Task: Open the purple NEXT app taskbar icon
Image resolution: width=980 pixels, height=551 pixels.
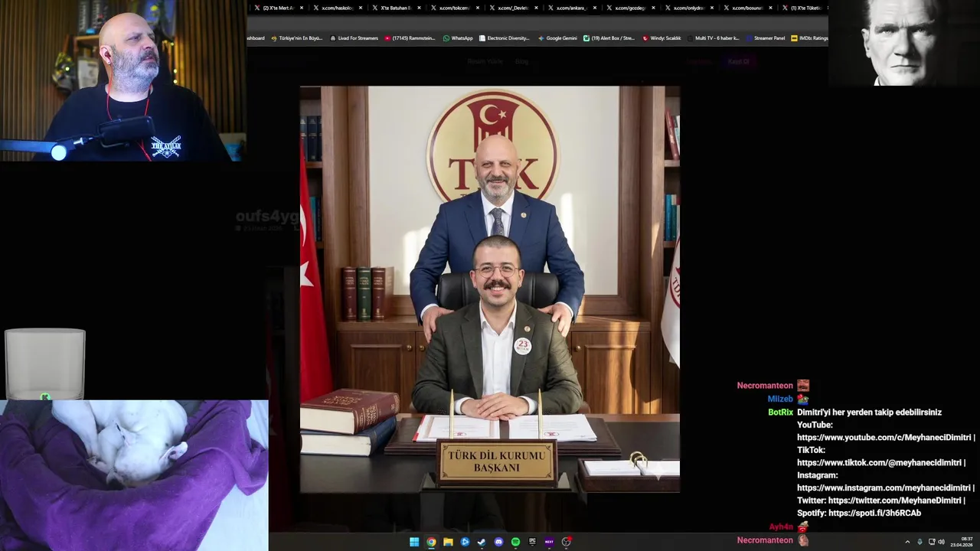Action: pyautogui.click(x=549, y=542)
